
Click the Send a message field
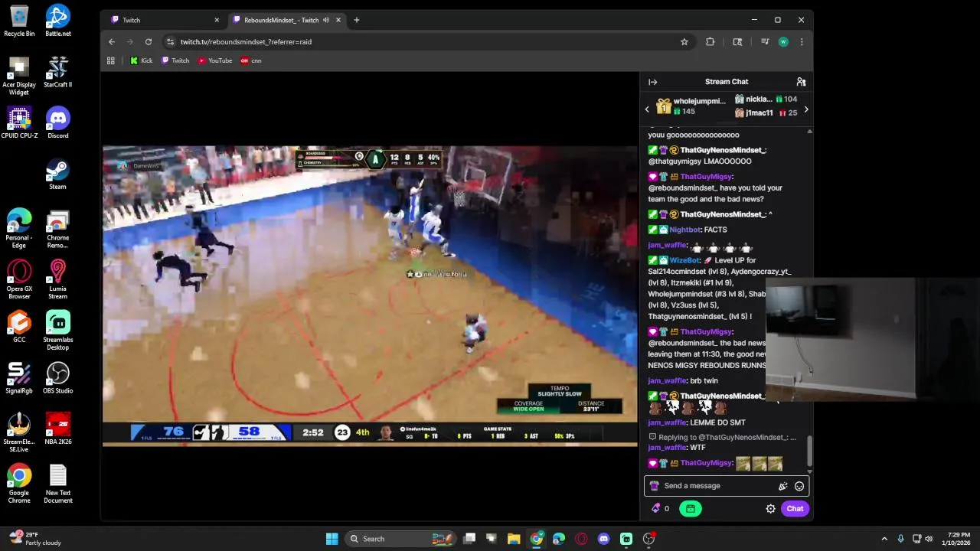tap(718, 486)
